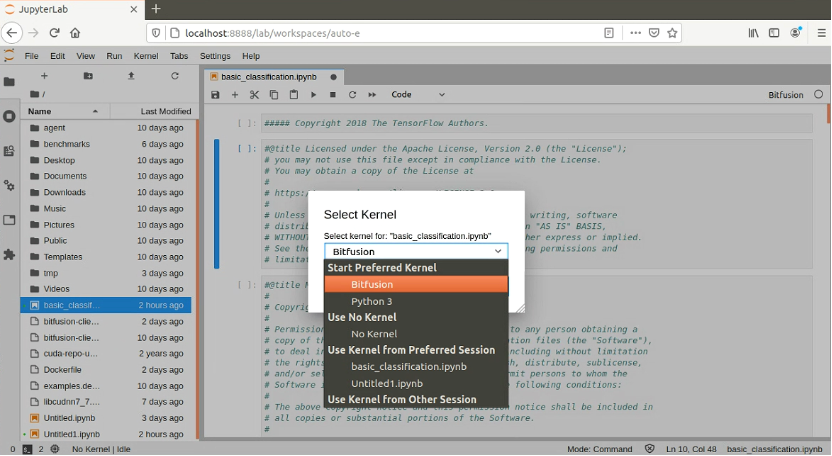Image resolution: width=832 pixels, height=456 pixels.
Task: Choose No Kernel option
Action: (x=416, y=334)
